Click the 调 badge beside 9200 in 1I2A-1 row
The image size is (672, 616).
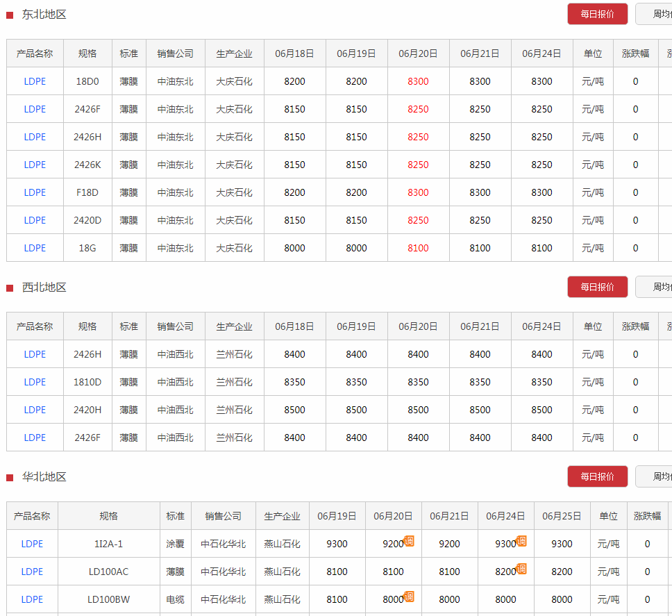[x=409, y=541]
